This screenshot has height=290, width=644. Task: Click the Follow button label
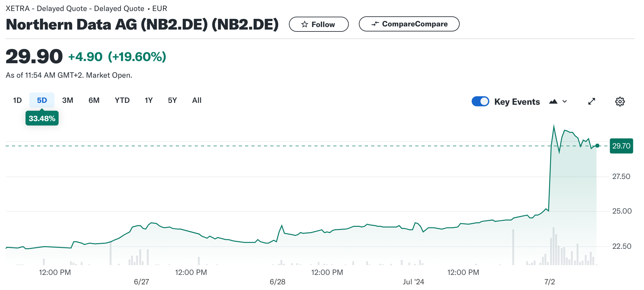click(x=323, y=25)
